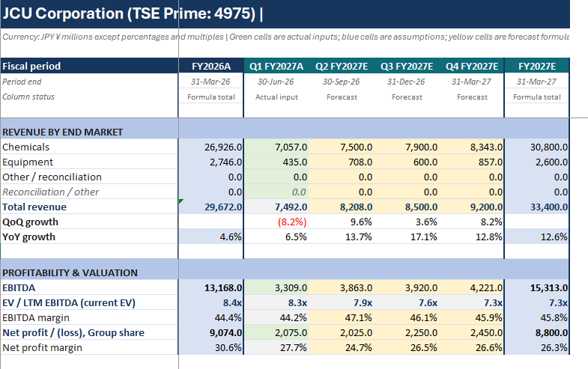
Task: Click the Total revenue Q1 value 7,492.0
Action: (x=276, y=207)
